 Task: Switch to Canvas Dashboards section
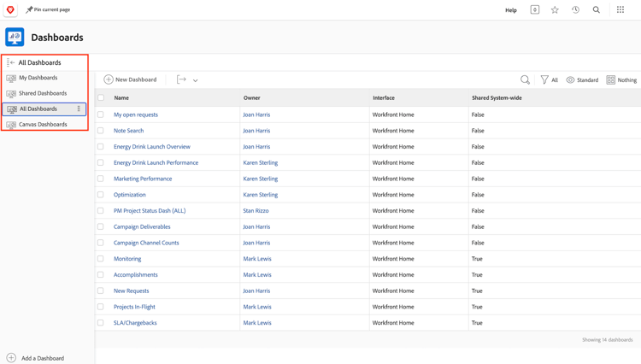pos(43,125)
